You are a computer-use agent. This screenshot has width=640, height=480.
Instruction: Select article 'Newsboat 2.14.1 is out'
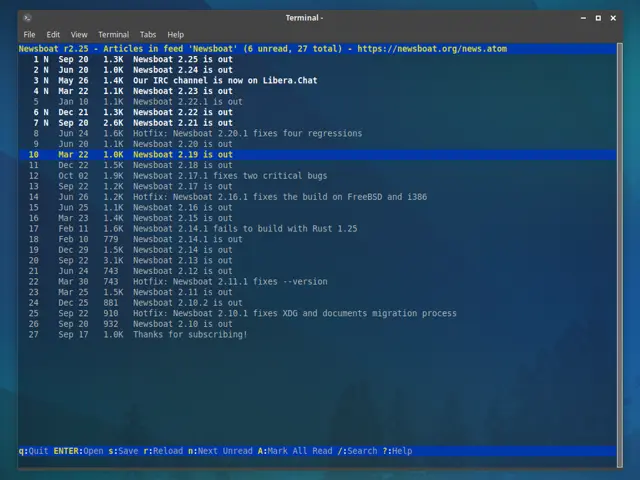188,240
